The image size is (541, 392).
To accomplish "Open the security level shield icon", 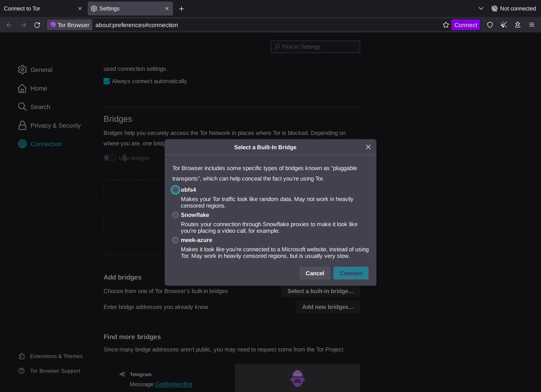I will coord(490,25).
